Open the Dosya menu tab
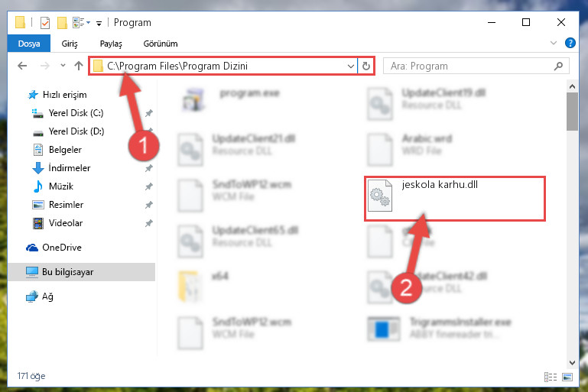The image size is (588, 392). 29,44
